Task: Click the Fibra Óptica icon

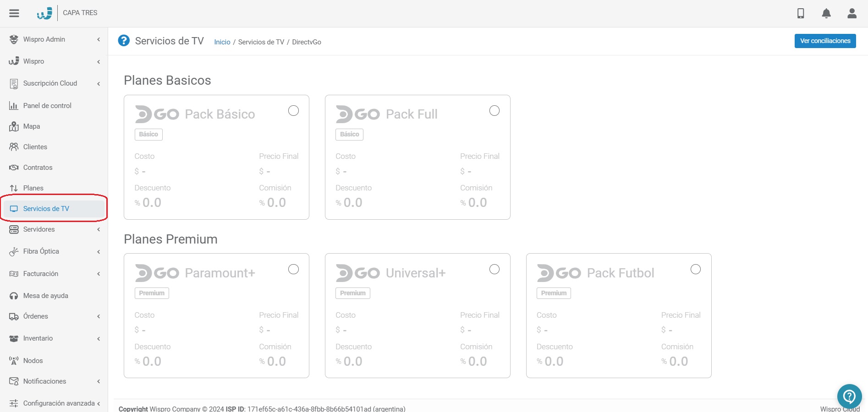Action: [x=14, y=251]
